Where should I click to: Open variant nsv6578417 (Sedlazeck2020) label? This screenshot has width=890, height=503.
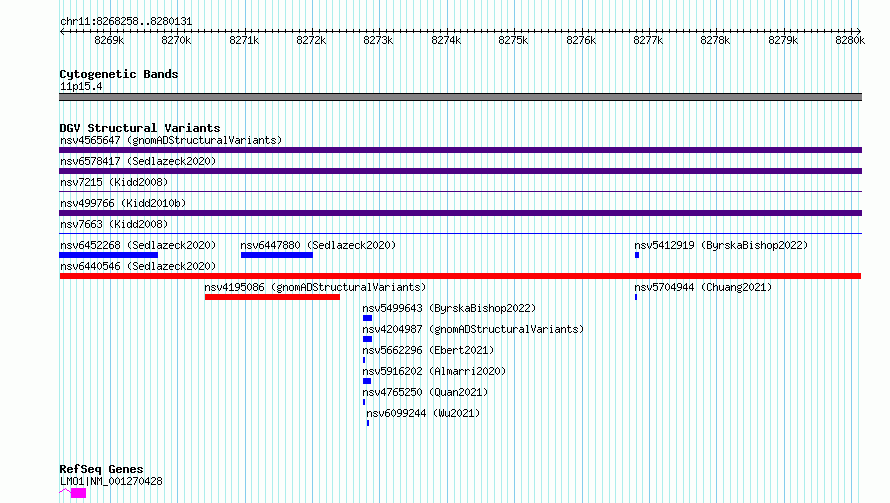[138, 161]
